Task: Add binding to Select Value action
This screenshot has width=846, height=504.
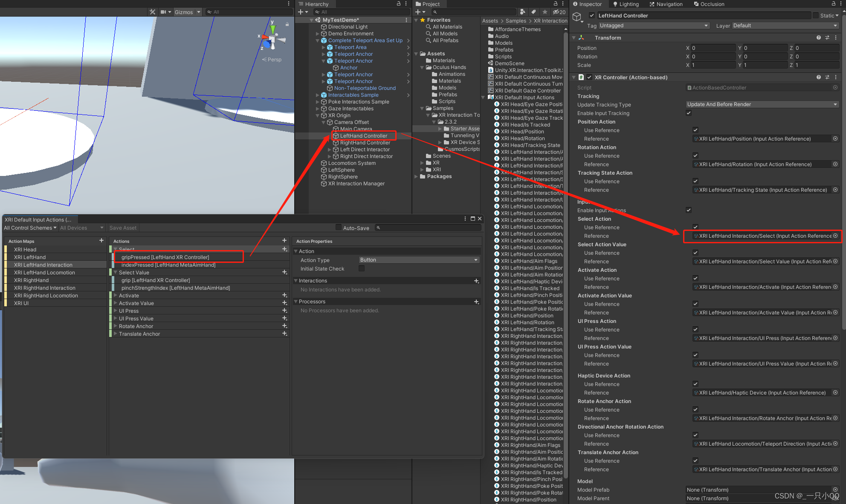Action: point(284,272)
